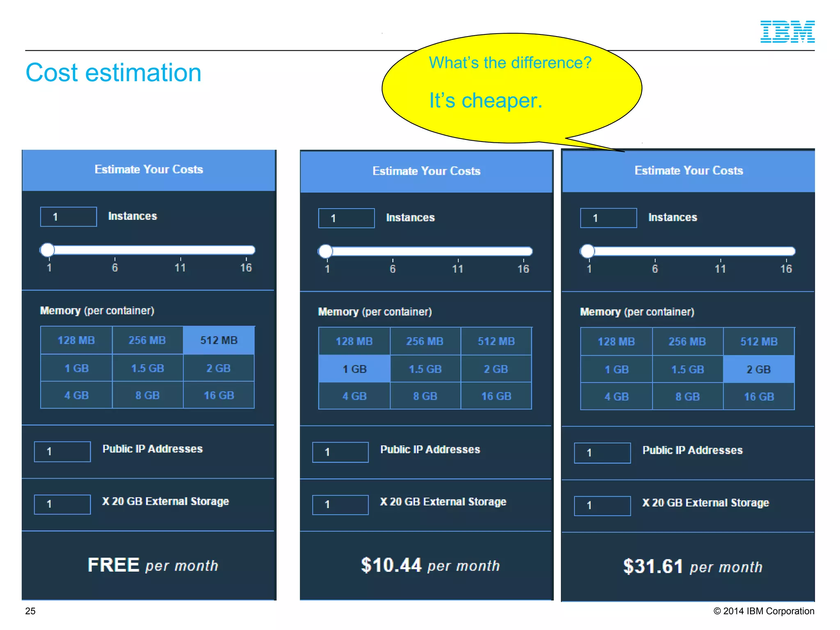The image size is (840, 630).
Task: Pick 16 GB in the $31.61 panel
Action: [759, 397]
